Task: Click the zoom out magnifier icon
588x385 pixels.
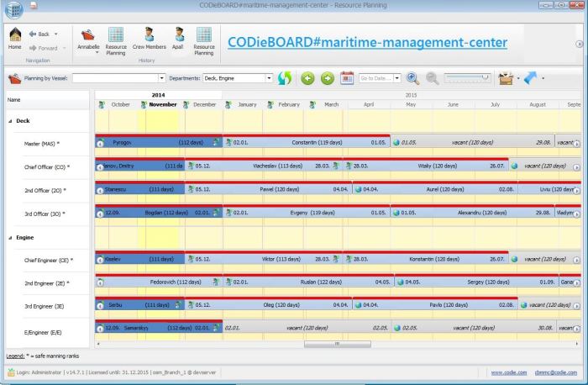Action: click(x=432, y=78)
